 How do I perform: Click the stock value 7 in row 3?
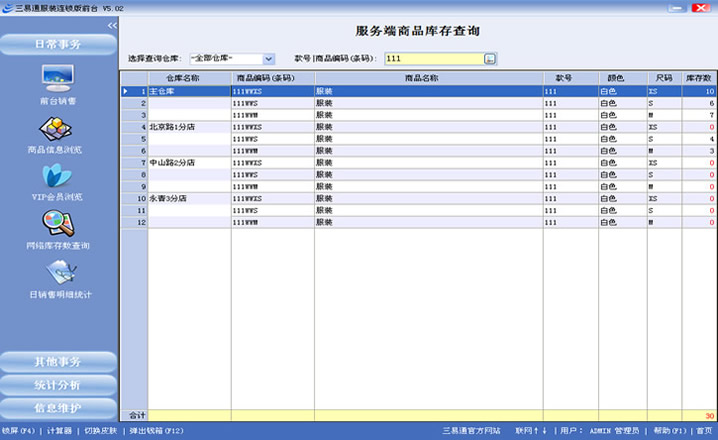point(699,115)
